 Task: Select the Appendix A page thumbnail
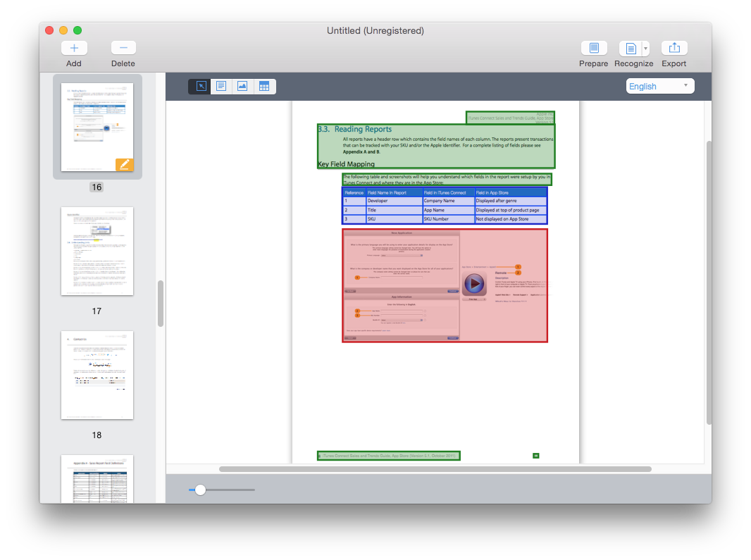pos(97,479)
